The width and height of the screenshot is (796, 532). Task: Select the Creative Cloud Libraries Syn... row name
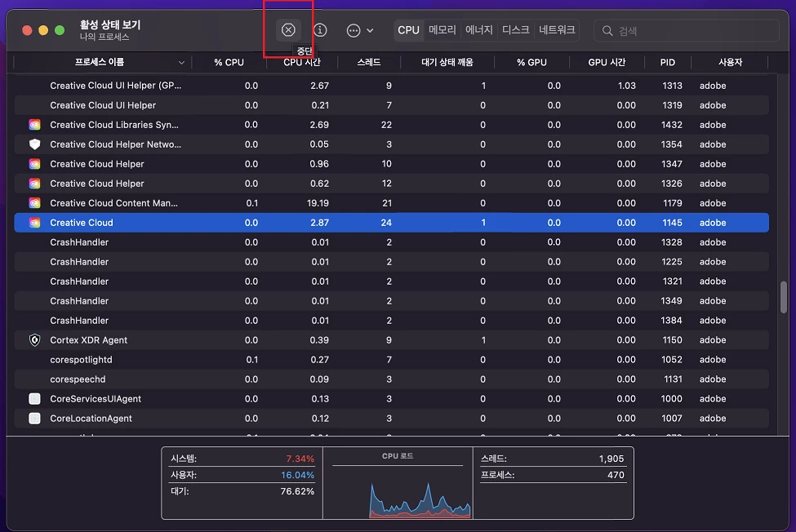coord(114,125)
